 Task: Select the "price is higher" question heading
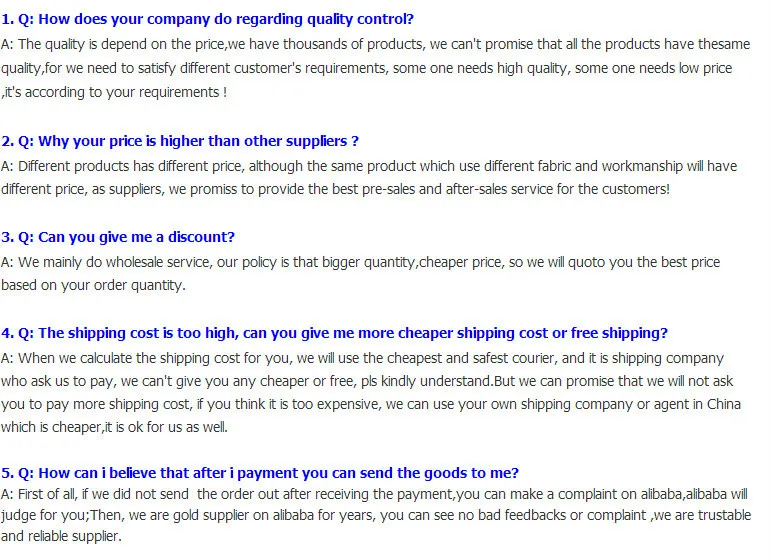click(x=180, y=141)
